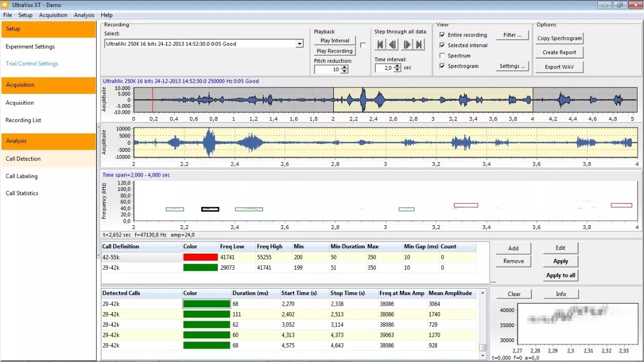This screenshot has width=644, height=362.
Task: Select the black-outlined call marker in spectrogram
Action: click(x=210, y=209)
